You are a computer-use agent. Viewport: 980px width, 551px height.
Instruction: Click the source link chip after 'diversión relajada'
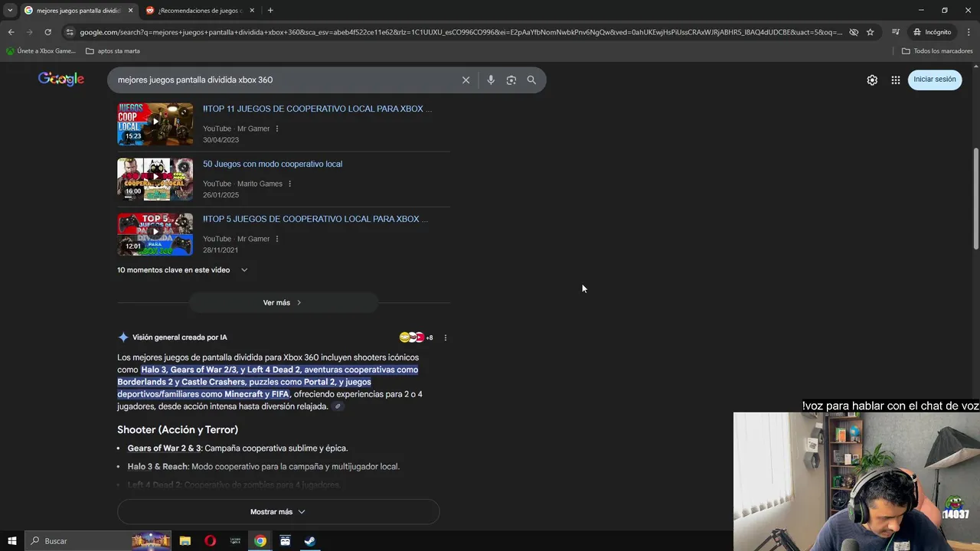[x=338, y=406]
